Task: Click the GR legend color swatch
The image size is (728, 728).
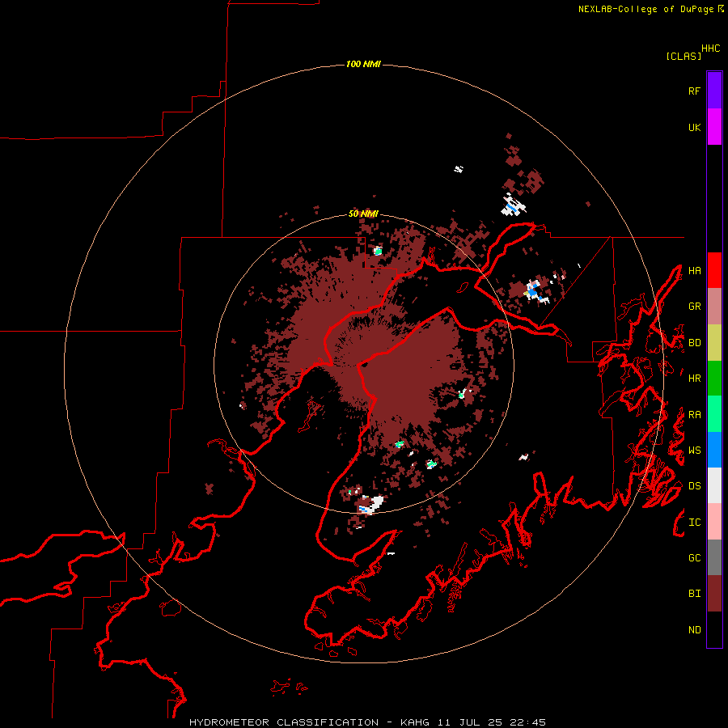Action: 714,307
